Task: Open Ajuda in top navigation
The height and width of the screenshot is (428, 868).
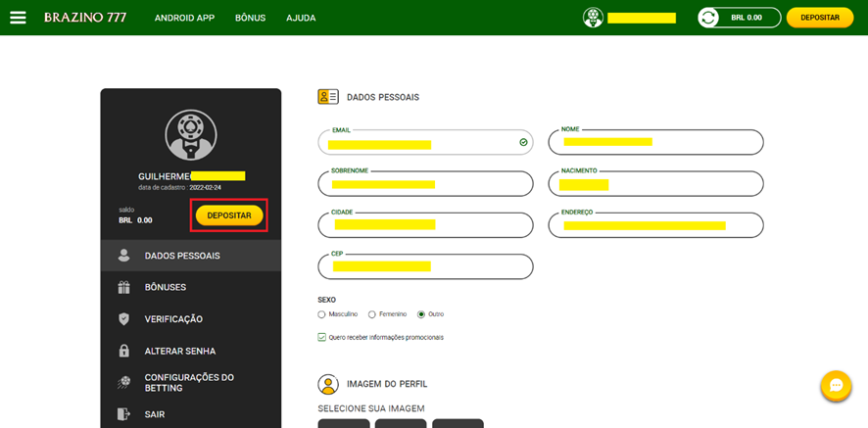Action: [301, 18]
